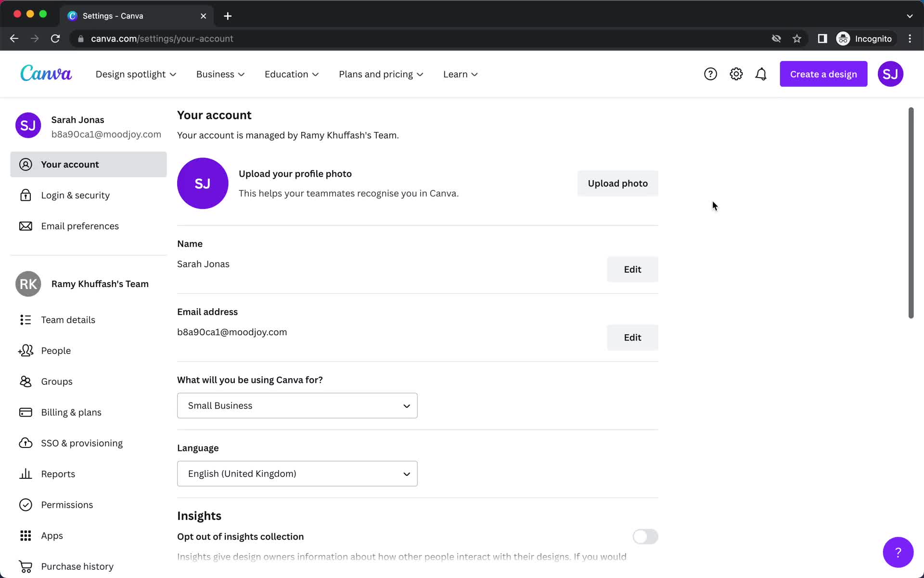Screen dimensions: 924x578
Task: Open Apps settings page
Action: pos(89,536)
